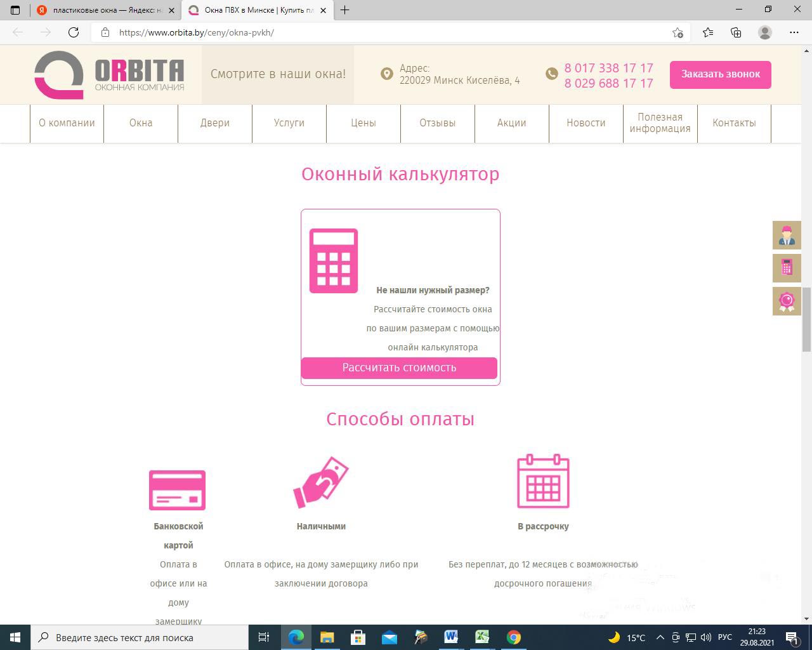Open the Цены menu item
Viewport: 812px width, 650px height.
pos(363,123)
